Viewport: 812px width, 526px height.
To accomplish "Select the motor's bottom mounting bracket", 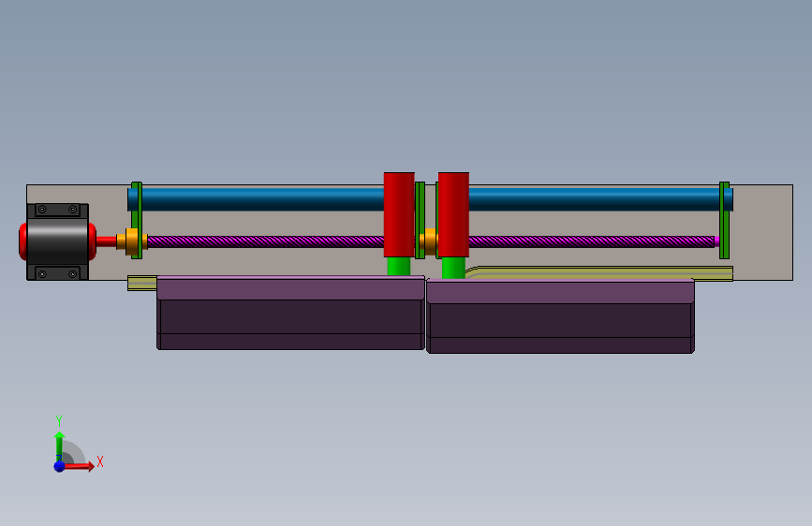I will pyautogui.click(x=57, y=273).
